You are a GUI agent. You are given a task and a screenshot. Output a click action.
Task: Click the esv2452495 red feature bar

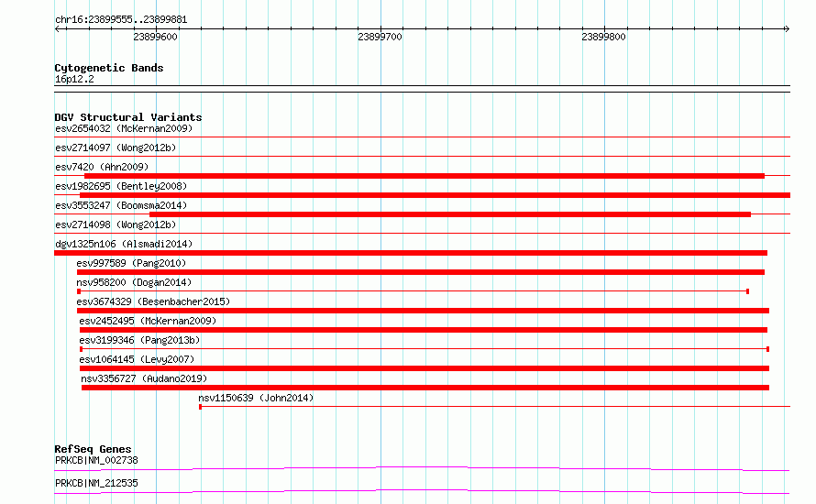pos(424,330)
